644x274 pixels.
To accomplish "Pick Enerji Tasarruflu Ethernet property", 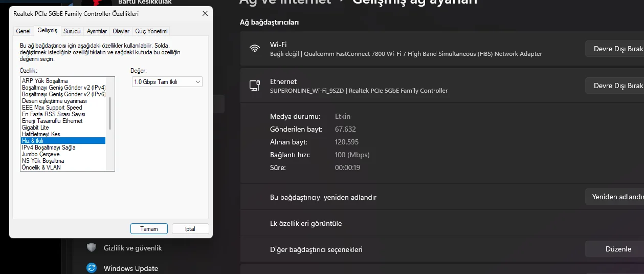I will [x=63, y=121].
